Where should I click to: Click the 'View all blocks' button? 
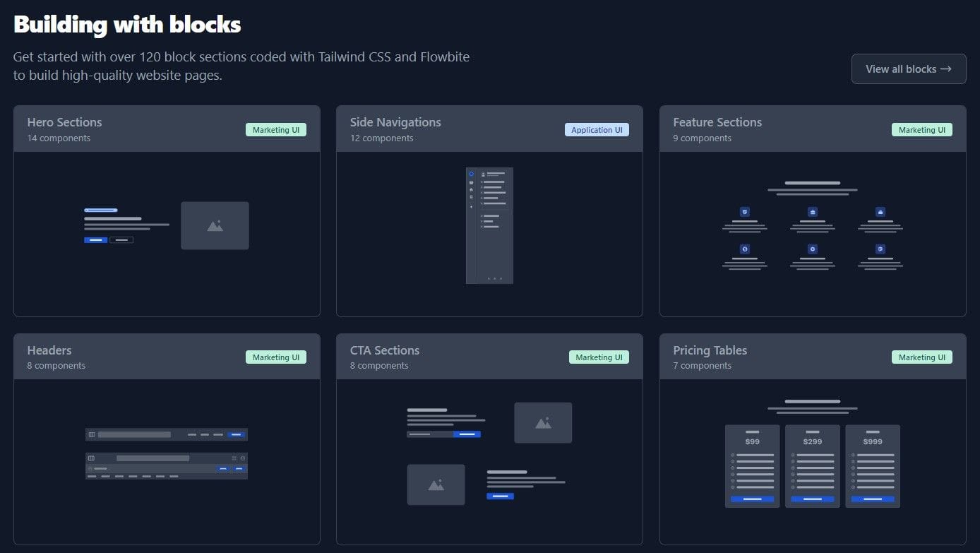click(x=909, y=69)
